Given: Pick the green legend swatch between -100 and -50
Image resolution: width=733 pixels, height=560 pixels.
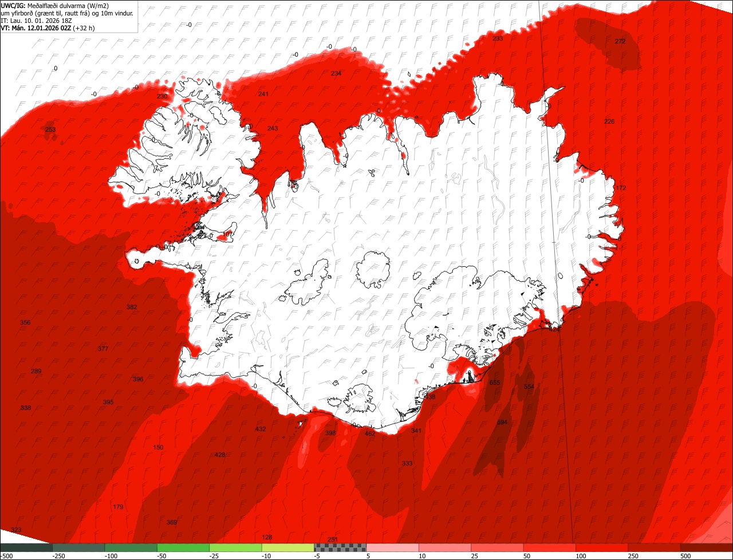Looking at the screenshot, I should coord(131,547).
